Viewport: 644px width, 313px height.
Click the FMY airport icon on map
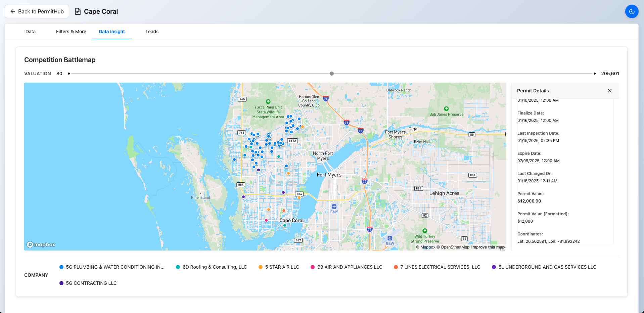point(334,207)
